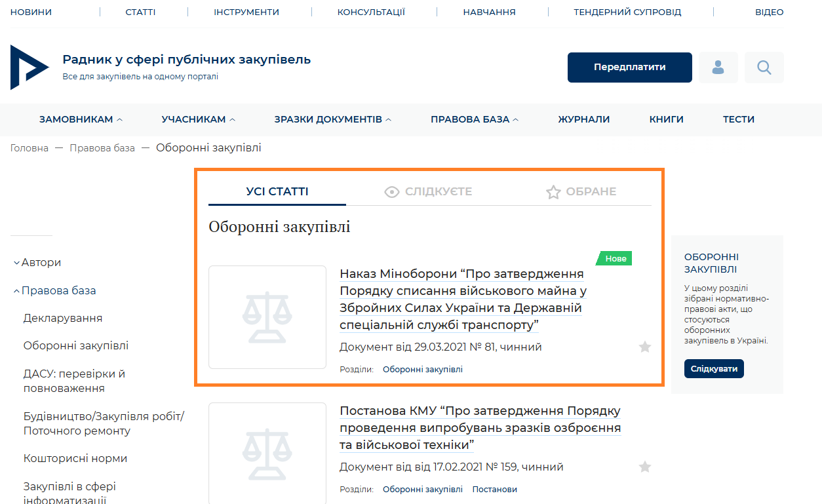Open the search magnifier icon
Screen dimensions: 822x504
click(764, 68)
